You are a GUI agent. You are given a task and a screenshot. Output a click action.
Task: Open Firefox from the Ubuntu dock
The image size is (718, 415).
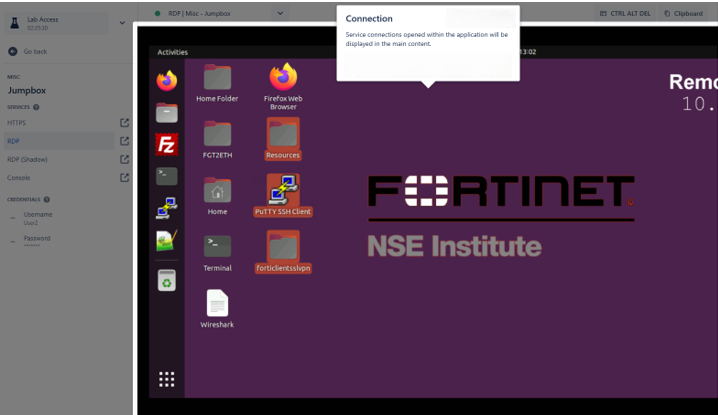click(167, 81)
